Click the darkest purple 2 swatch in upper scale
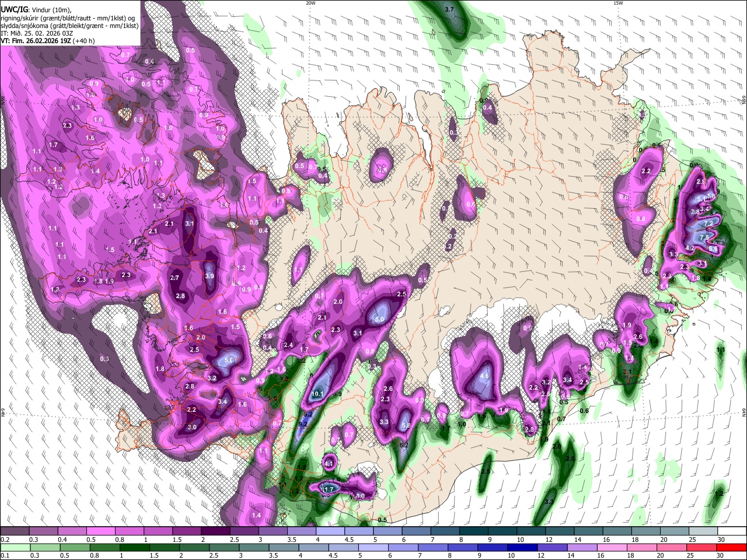Screen dimensions: 747x560 (215, 531)
